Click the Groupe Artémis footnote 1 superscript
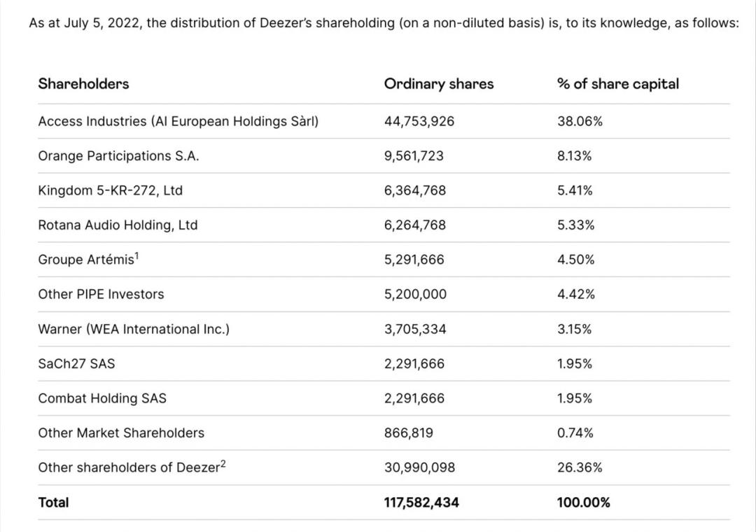Screen dimensions: 756x532 (137, 255)
